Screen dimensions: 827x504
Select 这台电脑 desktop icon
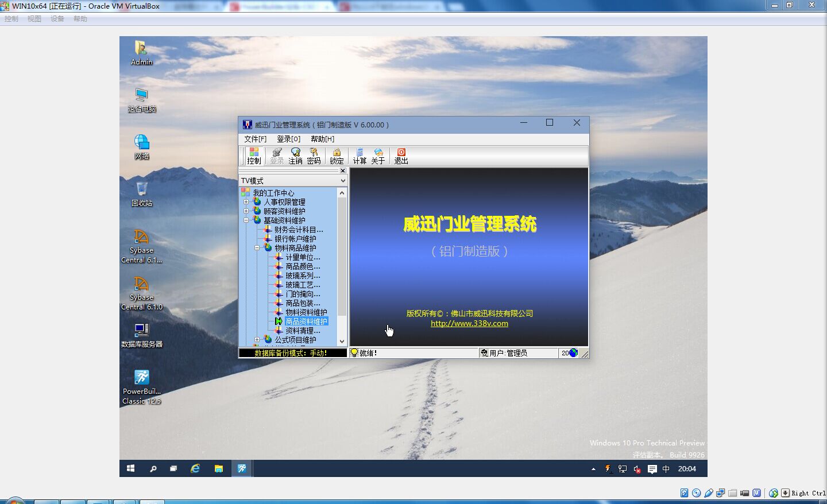click(x=141, y=100)
